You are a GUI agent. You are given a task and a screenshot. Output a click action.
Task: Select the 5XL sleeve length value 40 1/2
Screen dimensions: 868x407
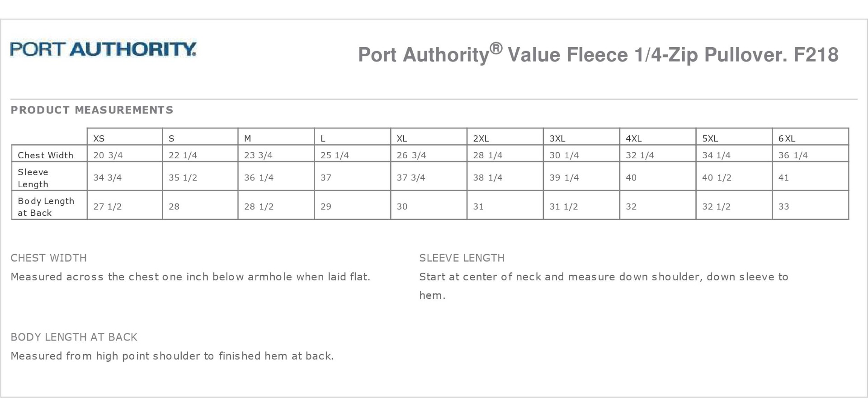click(x=717, y=178)
